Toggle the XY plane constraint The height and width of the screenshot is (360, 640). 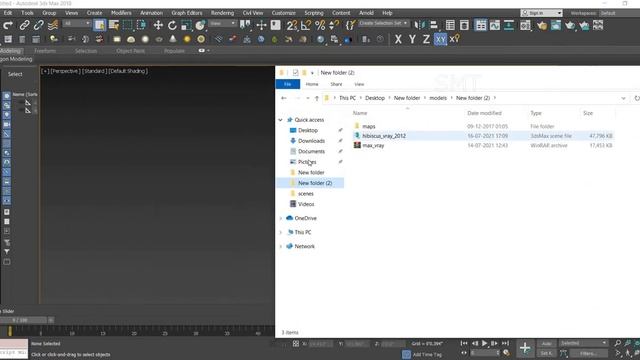(440, 39)
